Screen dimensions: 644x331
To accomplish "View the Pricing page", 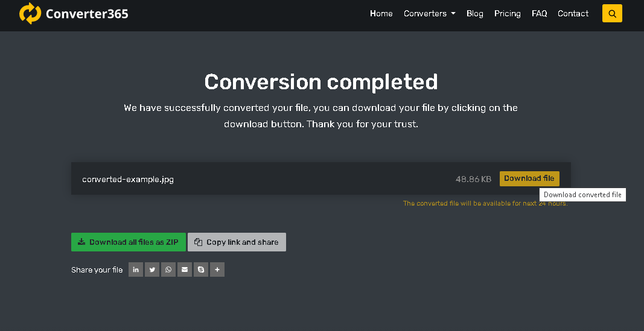I will 508,13.
